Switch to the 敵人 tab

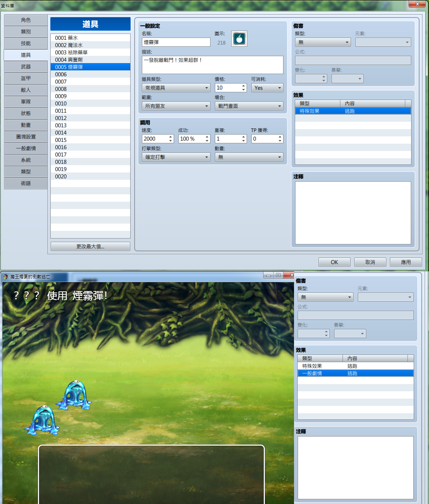pyautogui.click(x=26, y=90)
